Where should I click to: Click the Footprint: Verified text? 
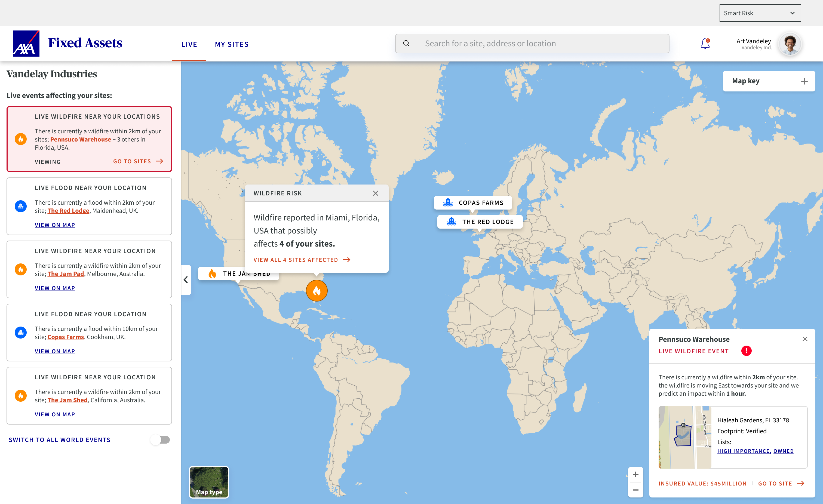click(742, 431)
